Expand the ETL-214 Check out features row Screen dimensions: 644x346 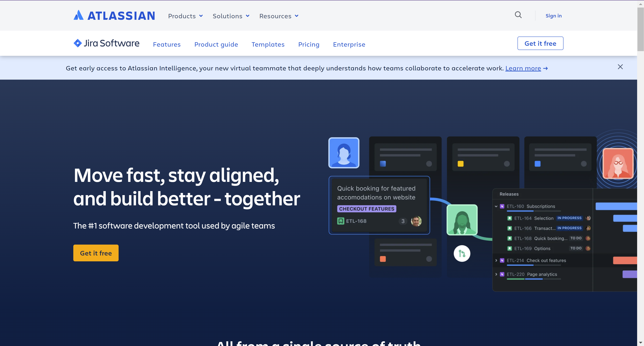(x=496, y=260)
